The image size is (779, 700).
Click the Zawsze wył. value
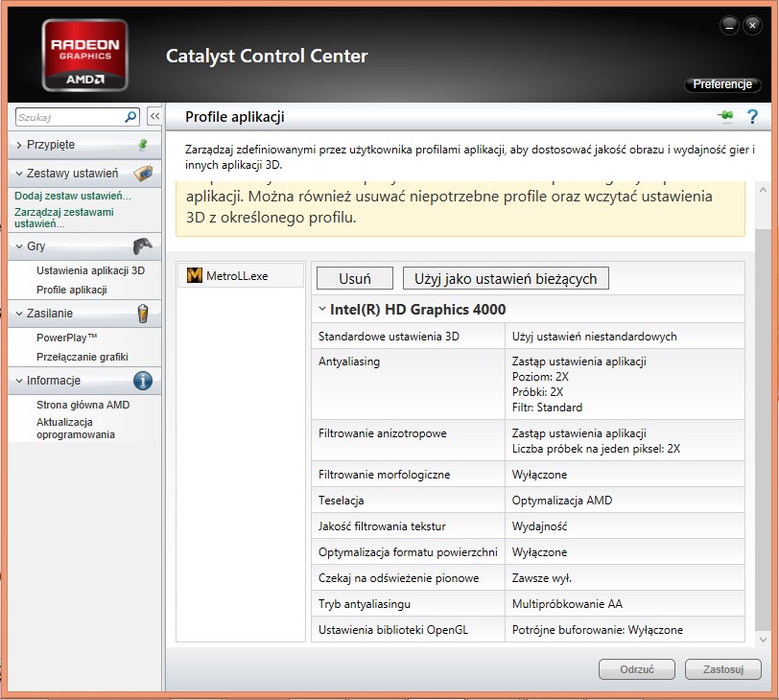click(541, 578)
